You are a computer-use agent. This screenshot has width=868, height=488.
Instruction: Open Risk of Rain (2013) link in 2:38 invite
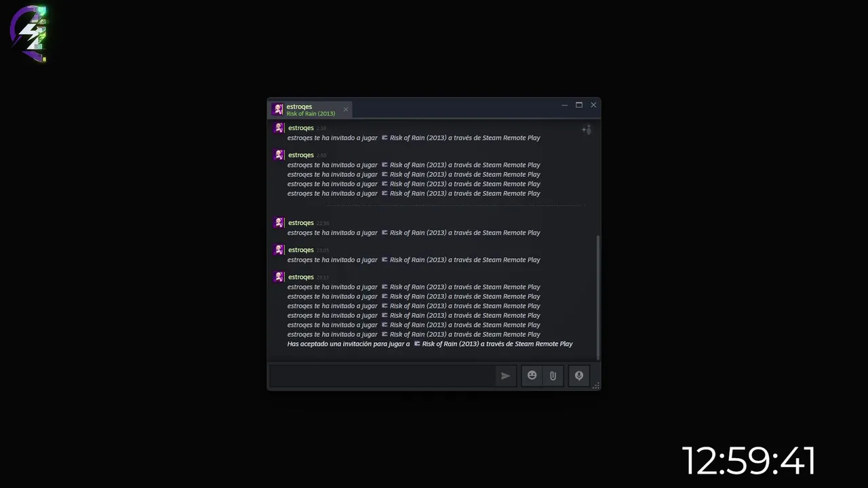pyautogui.click(x=418, y=138)
